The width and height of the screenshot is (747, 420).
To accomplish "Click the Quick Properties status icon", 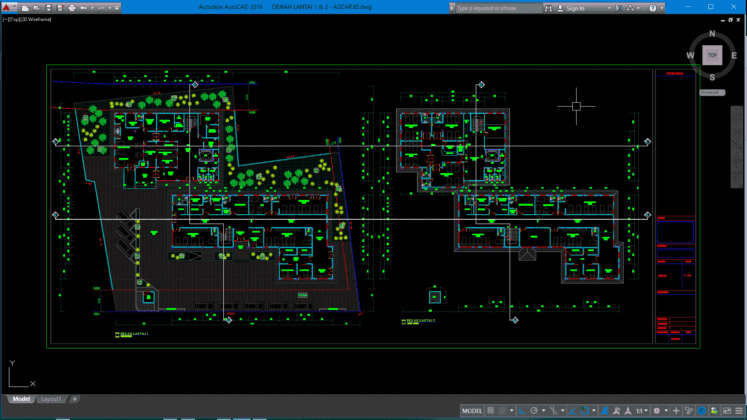I will pos(688,410).
